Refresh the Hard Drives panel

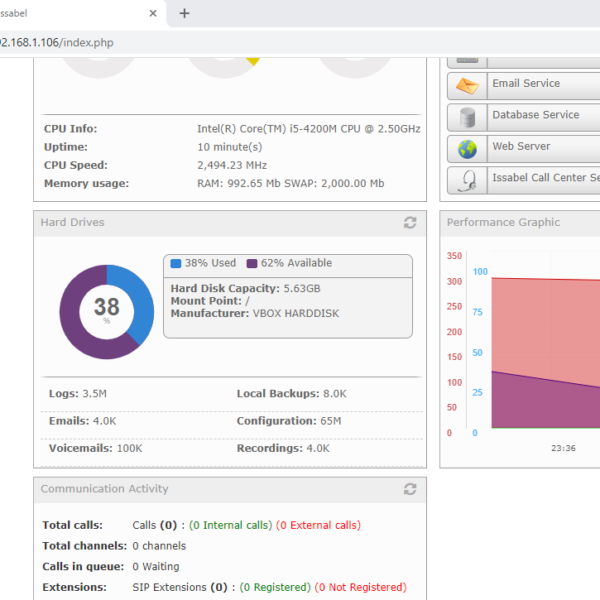(410, 223)
